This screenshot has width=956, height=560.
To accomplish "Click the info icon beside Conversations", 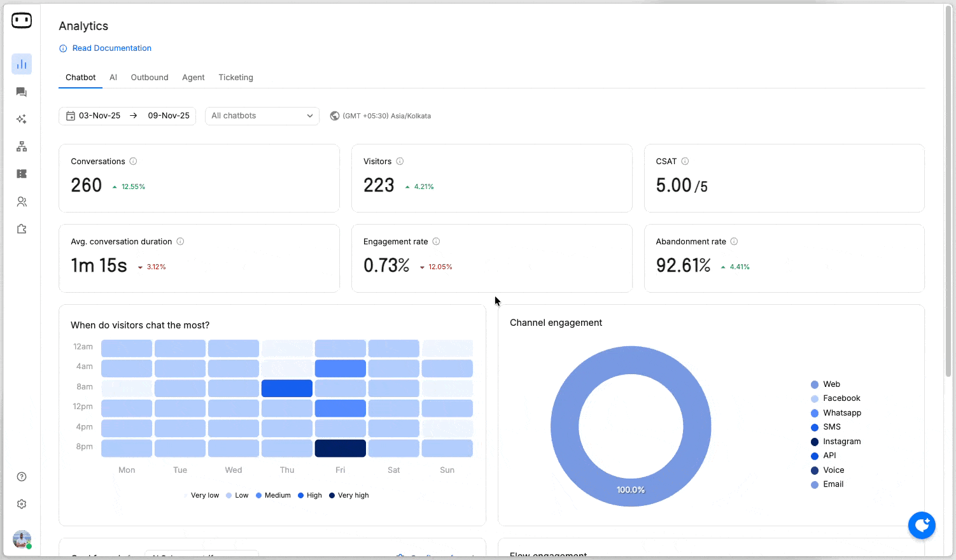I will click(x=133, y=162).
